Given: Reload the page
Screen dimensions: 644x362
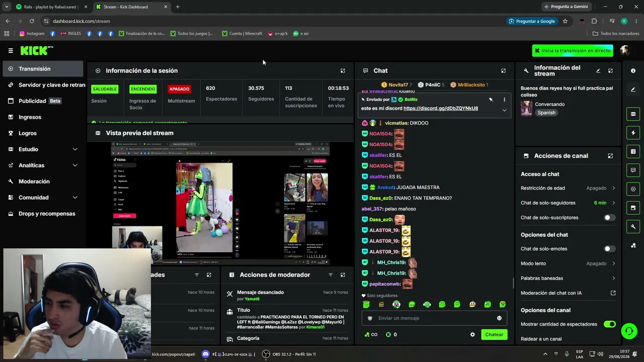Looking at the screenshot, I should (x=32, y=21).
